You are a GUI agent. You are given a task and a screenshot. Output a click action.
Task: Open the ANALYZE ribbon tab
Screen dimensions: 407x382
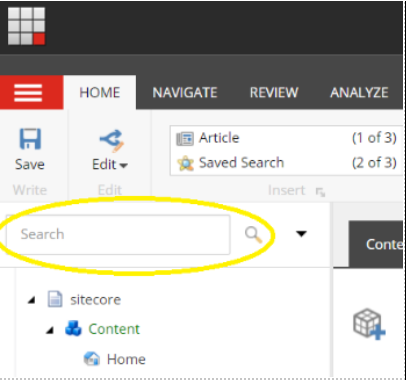359,93
